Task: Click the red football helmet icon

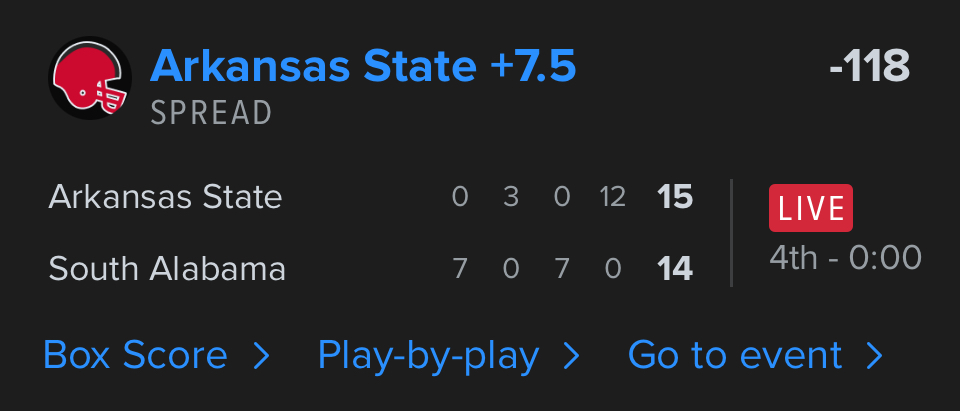Action: [x=90, y=82]
